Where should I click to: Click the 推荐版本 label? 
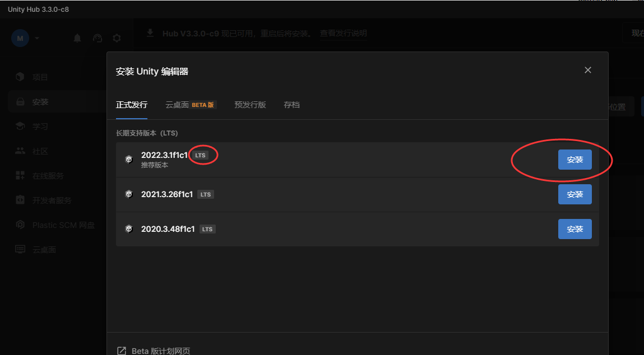click(x=155, y=165)
